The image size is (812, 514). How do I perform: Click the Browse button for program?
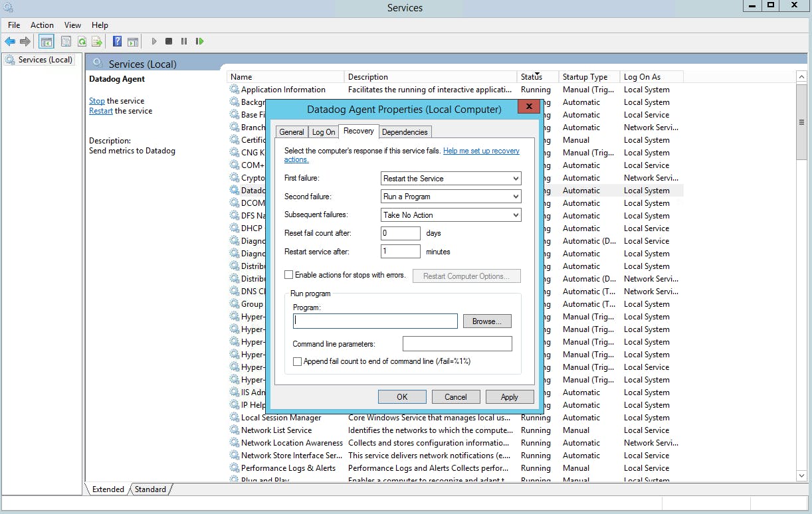click(x=487, y=321)
